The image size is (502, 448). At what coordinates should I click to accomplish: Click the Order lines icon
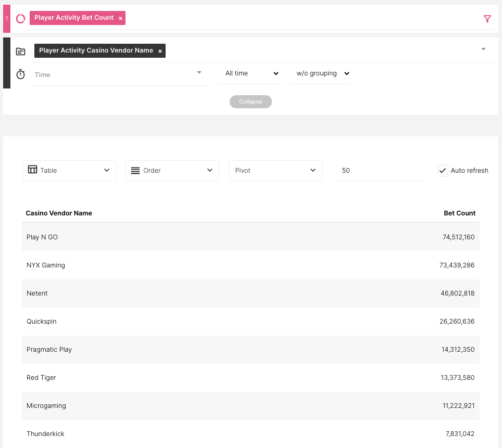tap(135, 171)
